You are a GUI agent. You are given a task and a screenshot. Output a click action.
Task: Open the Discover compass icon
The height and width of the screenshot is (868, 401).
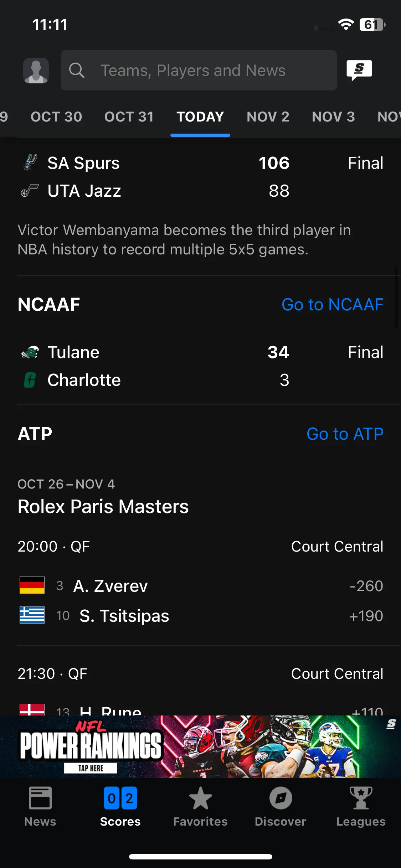(x=281, y=798)
